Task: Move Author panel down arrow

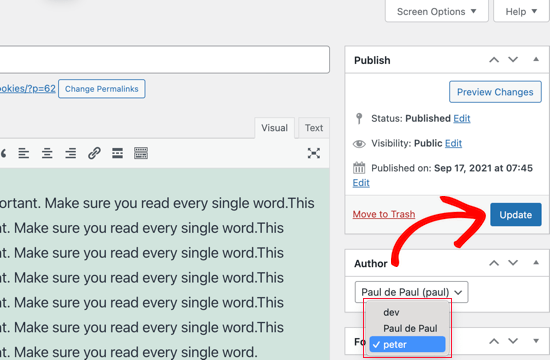Action: [x=513, y=263]
